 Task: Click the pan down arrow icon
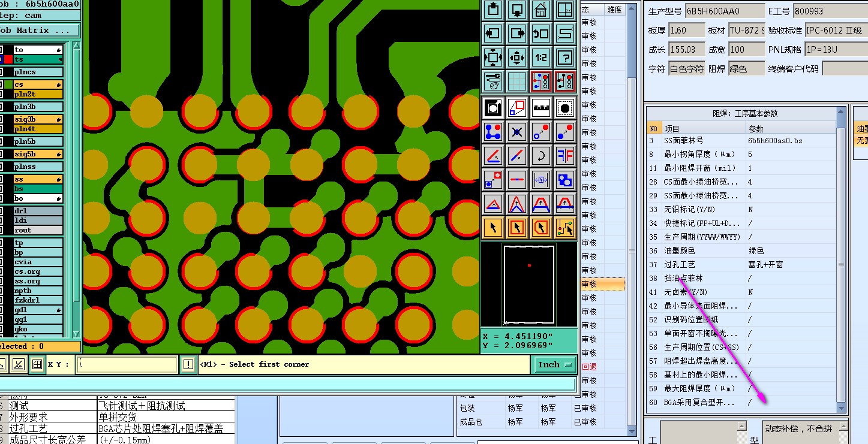[x=517, y=10]
